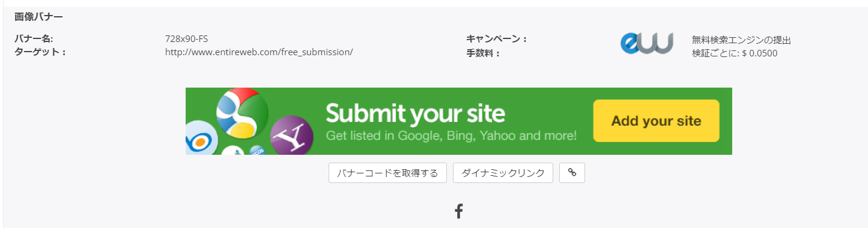Click the ターゲット label
This screenshot has height=228, width=868.
(40, 52)
